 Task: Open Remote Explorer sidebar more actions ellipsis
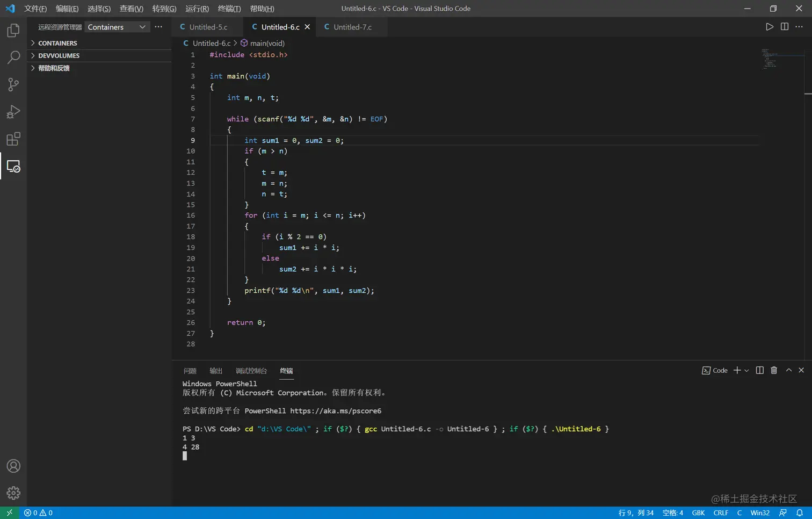coord(158,27)
